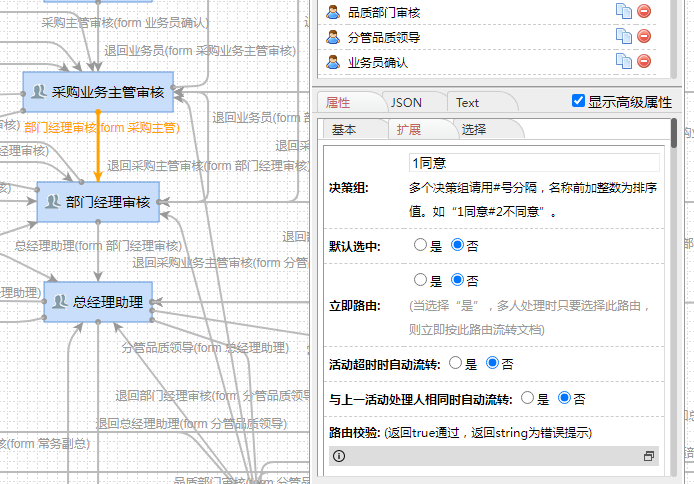
Task: Copy the 业务员确认 activity
Action: 623,61
